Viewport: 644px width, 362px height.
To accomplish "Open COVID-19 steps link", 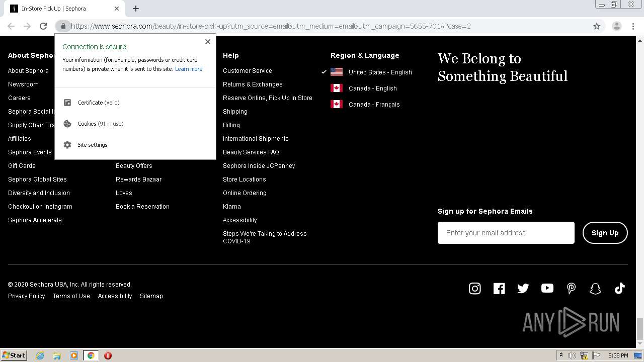I will [265, 237].
